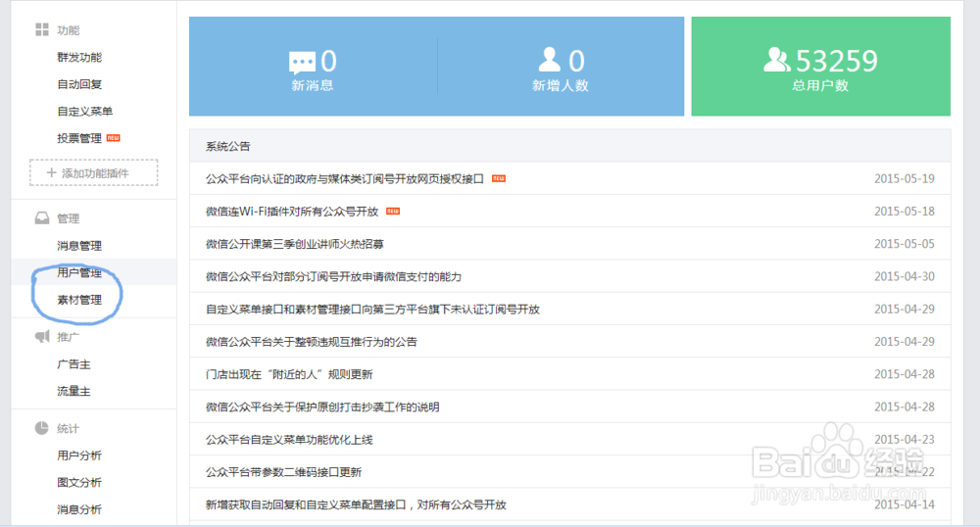Open announcement 新增获取自动回复和自定义菜单配置接口
Screen dimensions: 980x527
pyautogui.click(x=357, y=504)
